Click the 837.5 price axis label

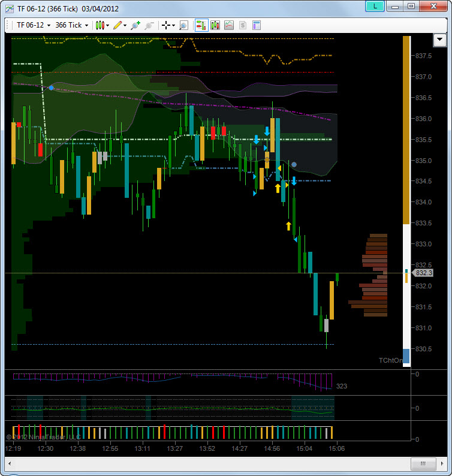(x=423, y=56)
